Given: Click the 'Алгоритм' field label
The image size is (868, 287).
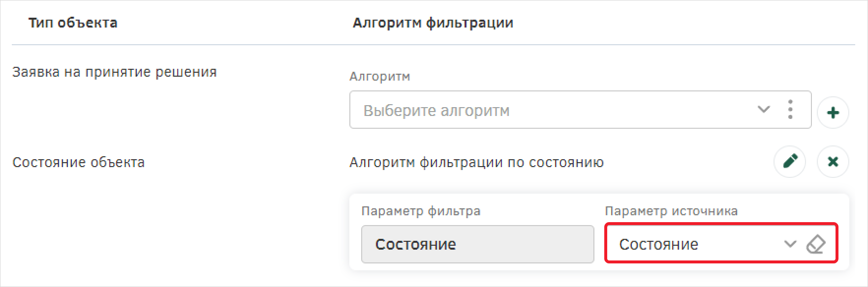Looking at the screenshot, I should click(x=379, y=77).
